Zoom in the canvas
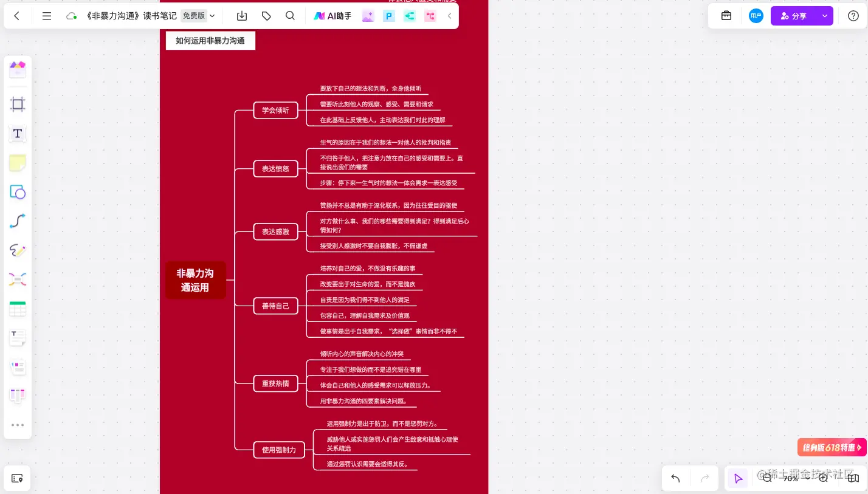 pos(823,478)
